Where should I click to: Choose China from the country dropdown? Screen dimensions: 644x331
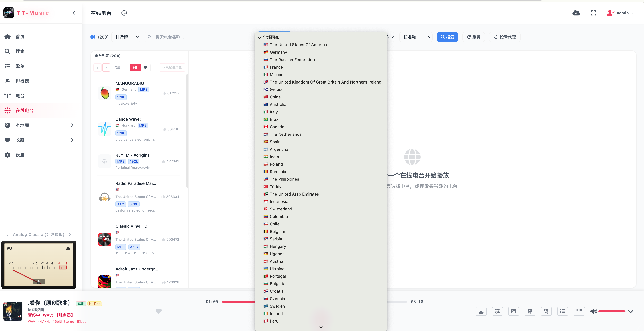[321, 97]
